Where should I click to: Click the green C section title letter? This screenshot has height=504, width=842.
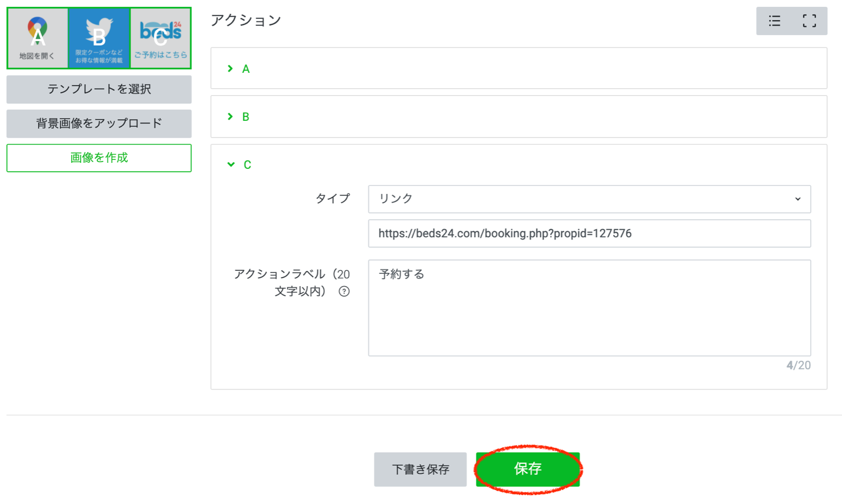click(x=247, y=165)
